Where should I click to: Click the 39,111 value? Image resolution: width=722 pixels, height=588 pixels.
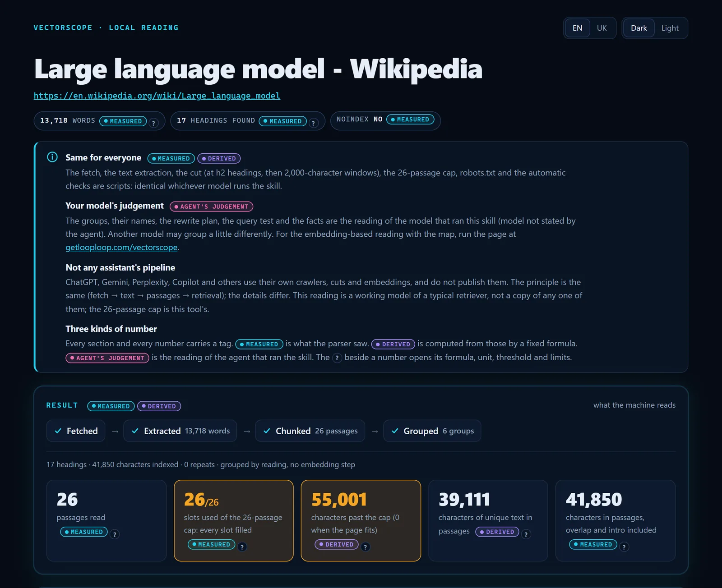pyautogui.click(x=464, y=500)
